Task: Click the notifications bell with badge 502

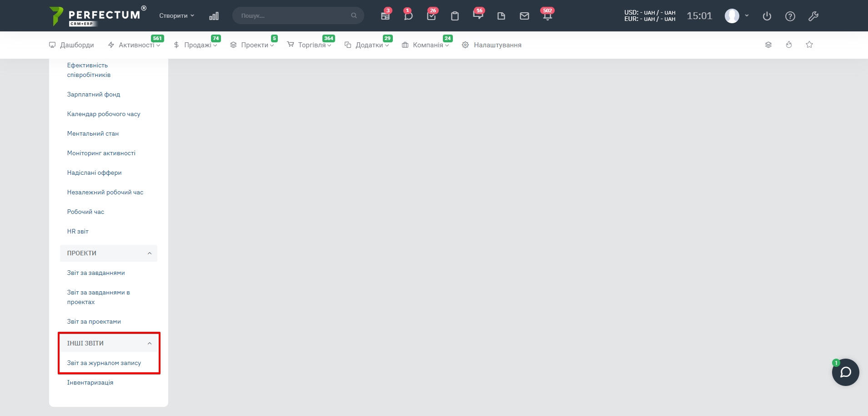Action: coord(547,16)
